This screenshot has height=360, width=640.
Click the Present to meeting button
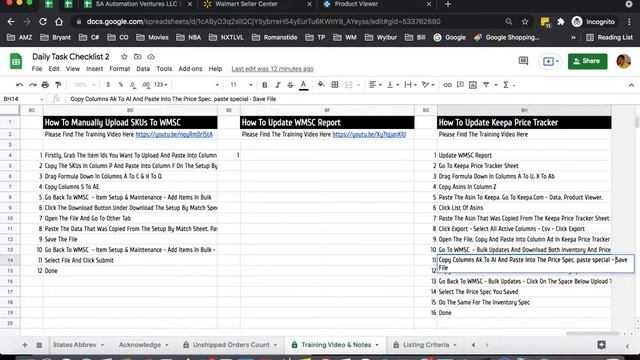click(550, 61)
